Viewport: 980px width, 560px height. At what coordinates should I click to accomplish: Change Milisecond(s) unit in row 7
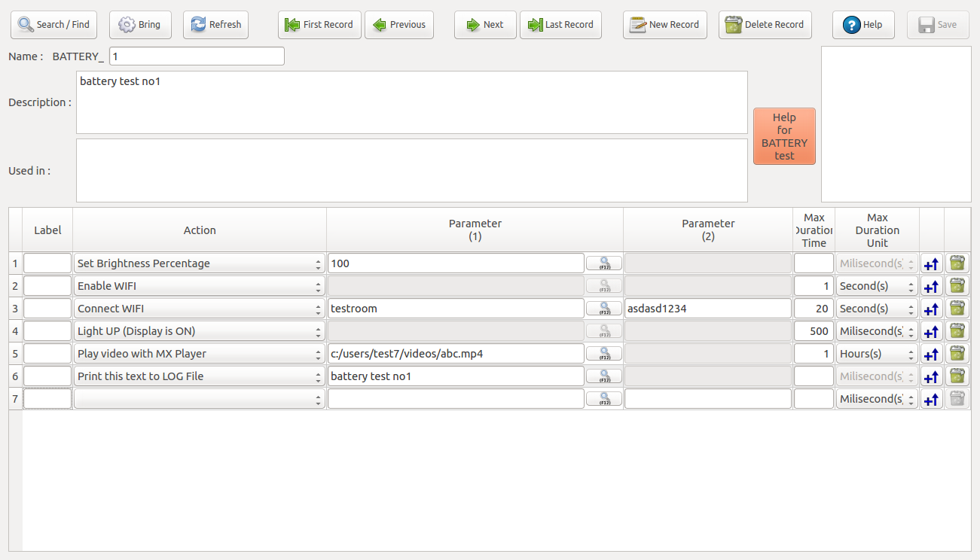877,399
